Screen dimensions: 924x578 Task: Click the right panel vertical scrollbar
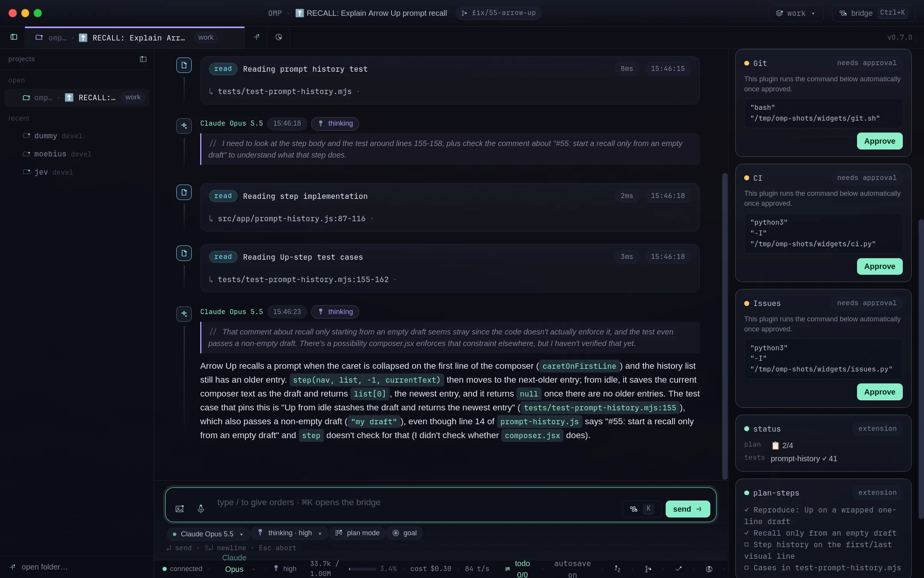click(921, 369)
